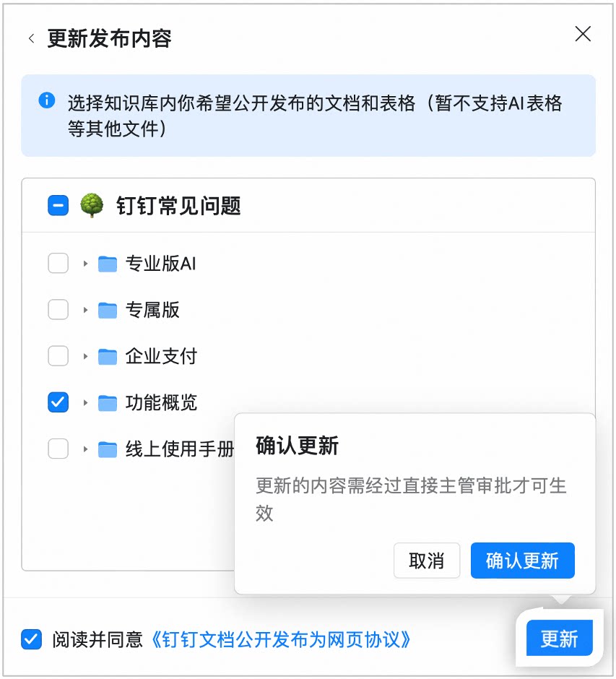Expand the 专属版 folder triangle
This screenshot has height=679, width=616.
(x=85, y=310)
